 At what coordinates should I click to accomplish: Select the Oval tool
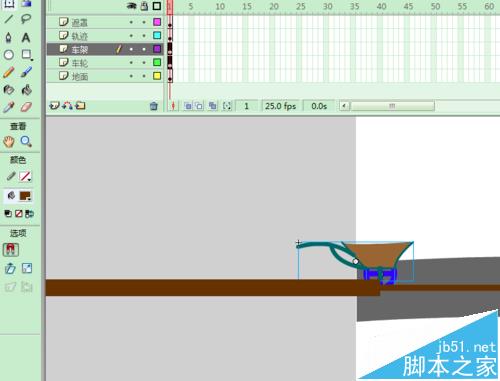coord(9,55)
